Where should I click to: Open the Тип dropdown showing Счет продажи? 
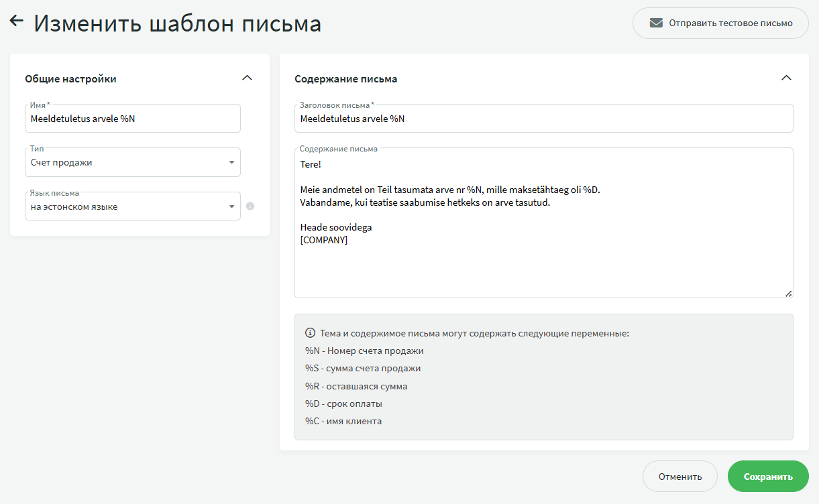coord(134,163)
